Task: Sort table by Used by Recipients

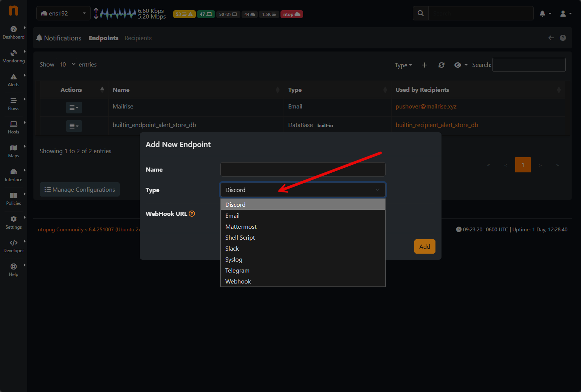Action: tap(478, 90)
